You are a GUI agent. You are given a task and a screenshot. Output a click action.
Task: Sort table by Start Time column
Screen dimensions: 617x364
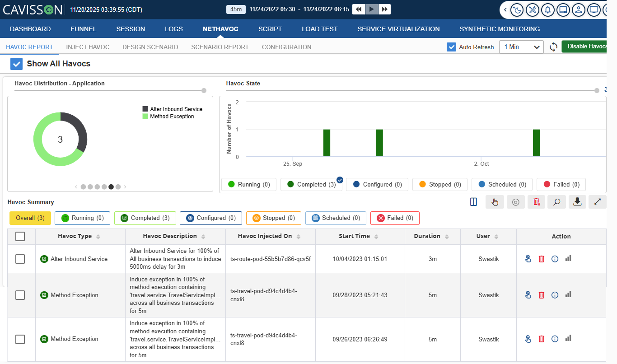tap(376, 237)
